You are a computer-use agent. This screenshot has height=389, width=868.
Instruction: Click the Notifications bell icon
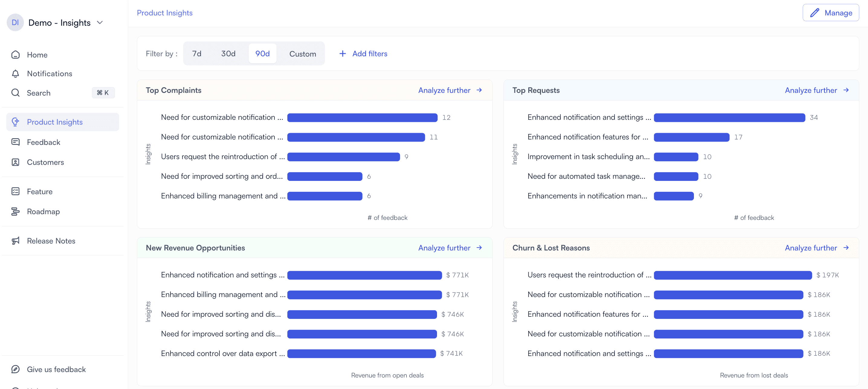pyautogui.click(x=15, y=74)
